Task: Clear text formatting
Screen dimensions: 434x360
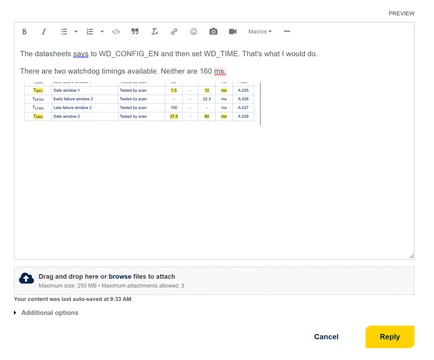Action: (x=154, y=31)
